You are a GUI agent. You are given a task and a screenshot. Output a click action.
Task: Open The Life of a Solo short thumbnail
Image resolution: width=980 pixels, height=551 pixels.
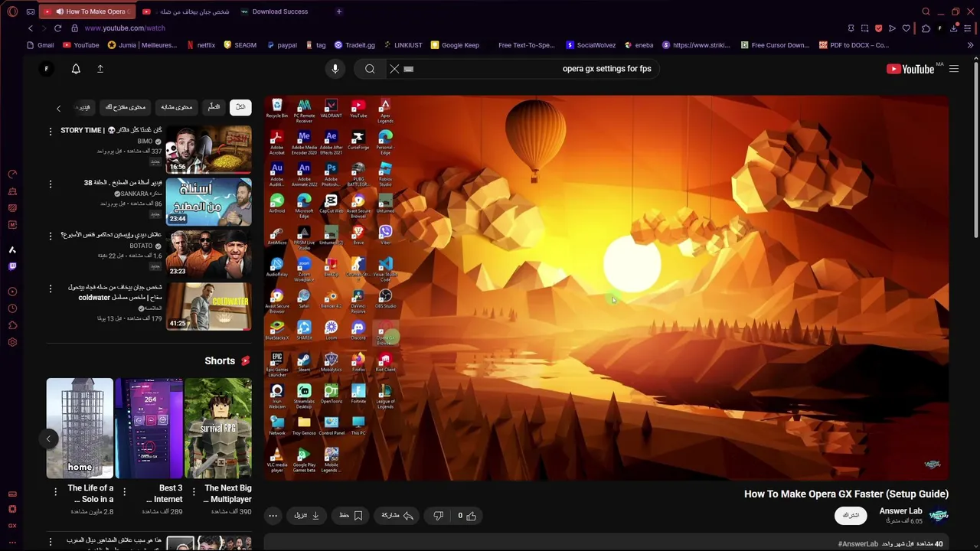coord(80,428)
